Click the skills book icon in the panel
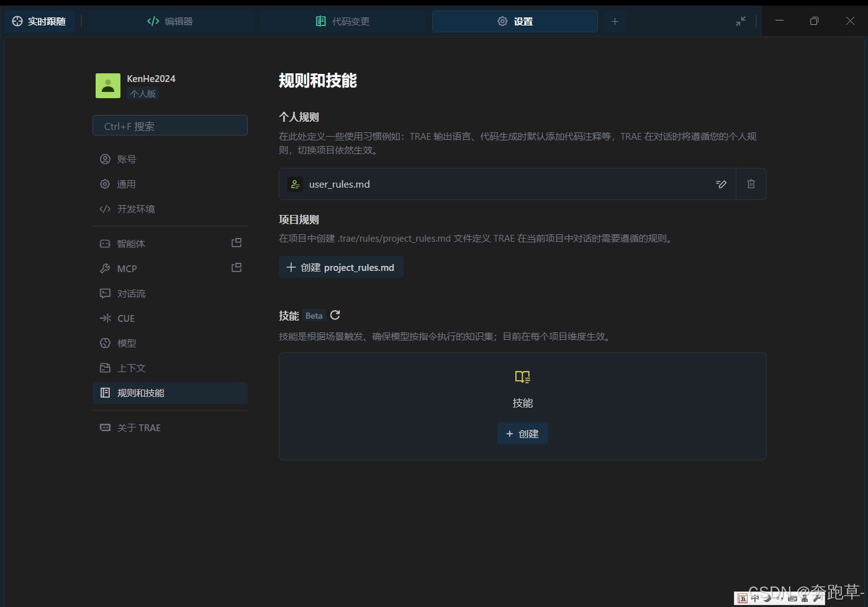 (522, 377)
